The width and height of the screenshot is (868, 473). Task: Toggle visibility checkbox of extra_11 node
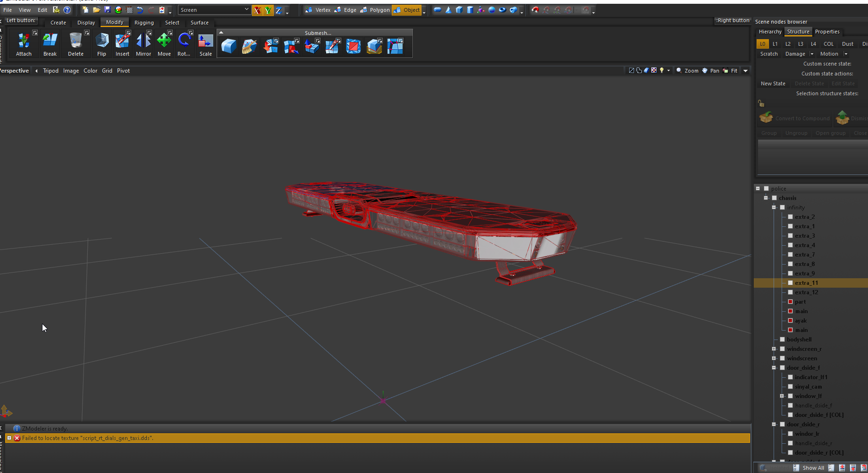[790, 283]
